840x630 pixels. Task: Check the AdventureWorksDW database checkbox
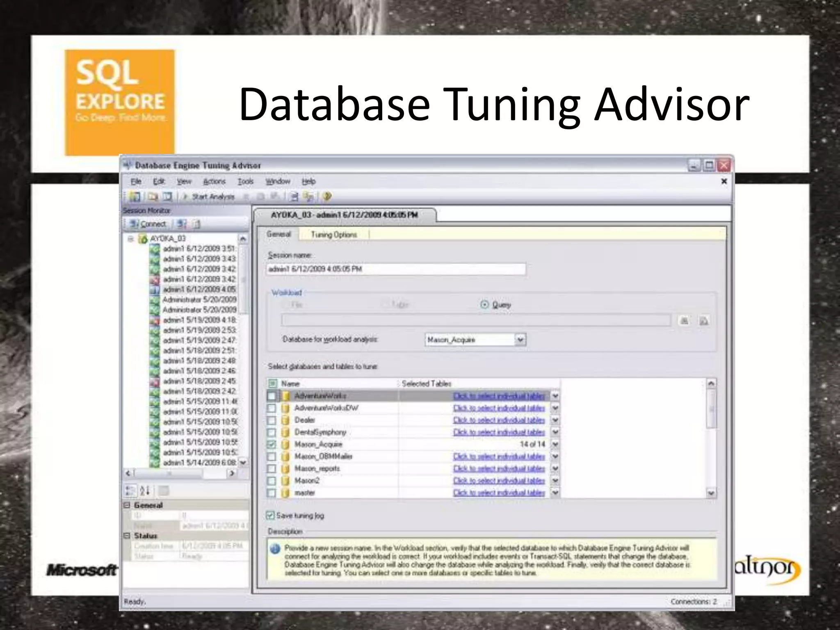pos(272,408)
